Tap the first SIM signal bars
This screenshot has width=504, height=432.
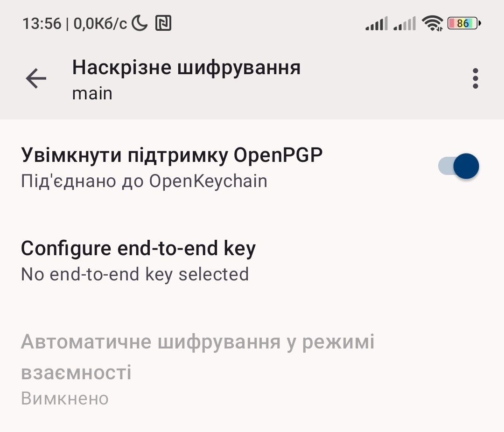coord(377,23)
